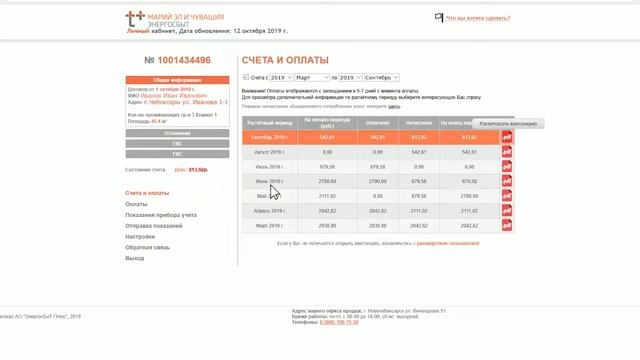This screenshot has height=360, width=640.
Task: Click the 'СЧЕТА И ОПЛАТЫ' page heading
Action: [285, 60]
